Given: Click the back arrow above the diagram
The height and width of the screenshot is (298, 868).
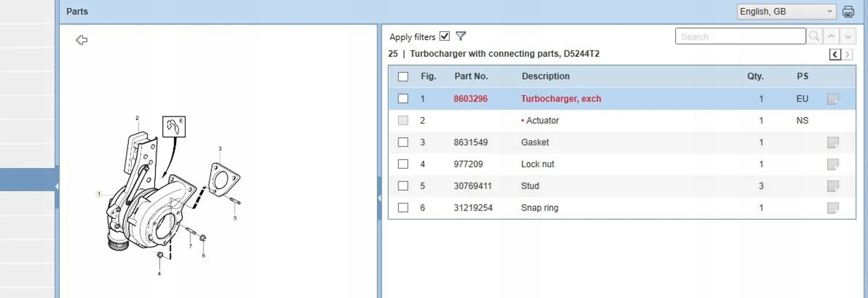Looking at the screenshot, I should pyautogui.click(x=82, y=40).
